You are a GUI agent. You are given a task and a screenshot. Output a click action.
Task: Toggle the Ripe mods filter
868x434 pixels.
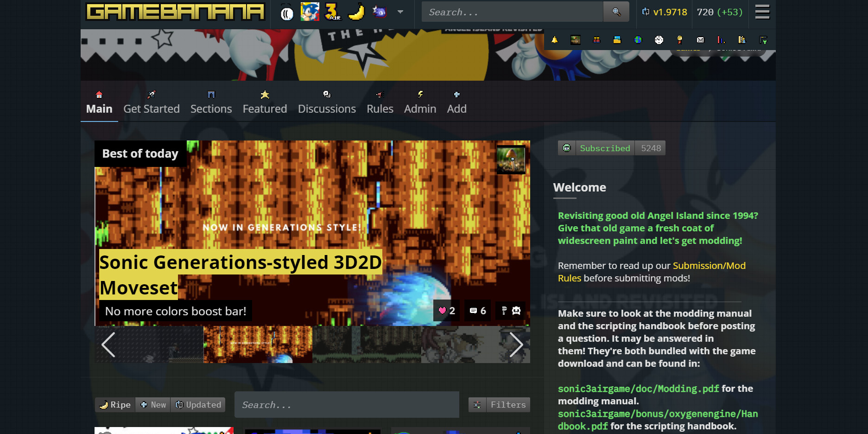tap(114, 404)
